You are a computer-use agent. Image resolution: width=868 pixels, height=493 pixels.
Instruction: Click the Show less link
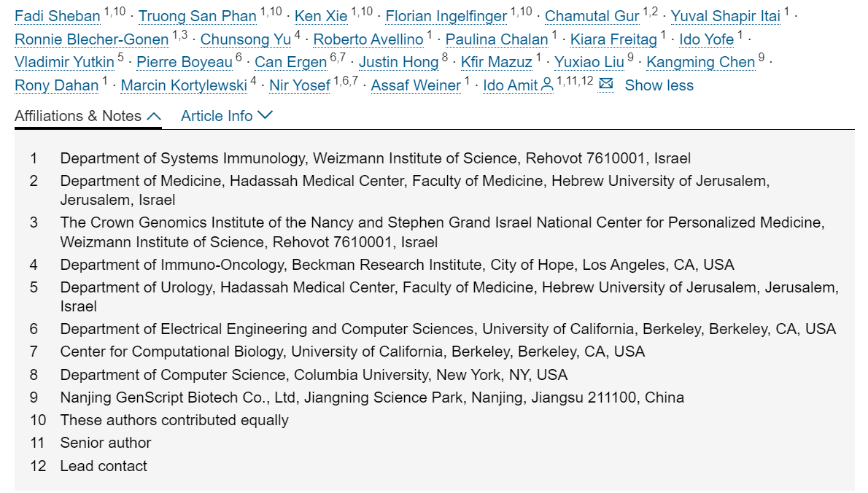pyautogui.click(x=659, y=85)
